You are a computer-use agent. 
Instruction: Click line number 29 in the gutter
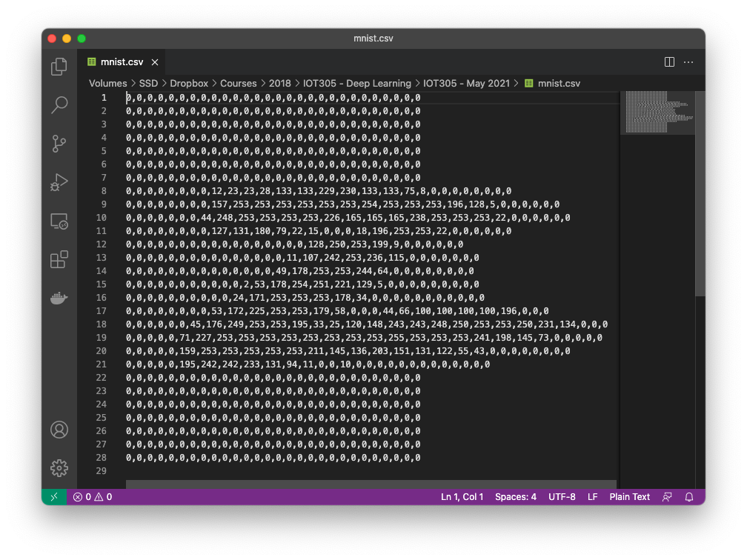coord(101,471)
